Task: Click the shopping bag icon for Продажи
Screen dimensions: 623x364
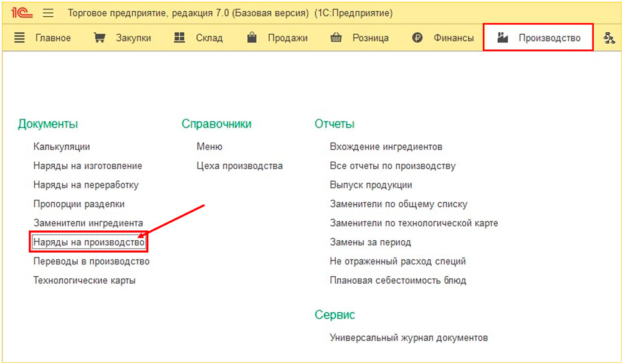Action: [x=252, y=38]
